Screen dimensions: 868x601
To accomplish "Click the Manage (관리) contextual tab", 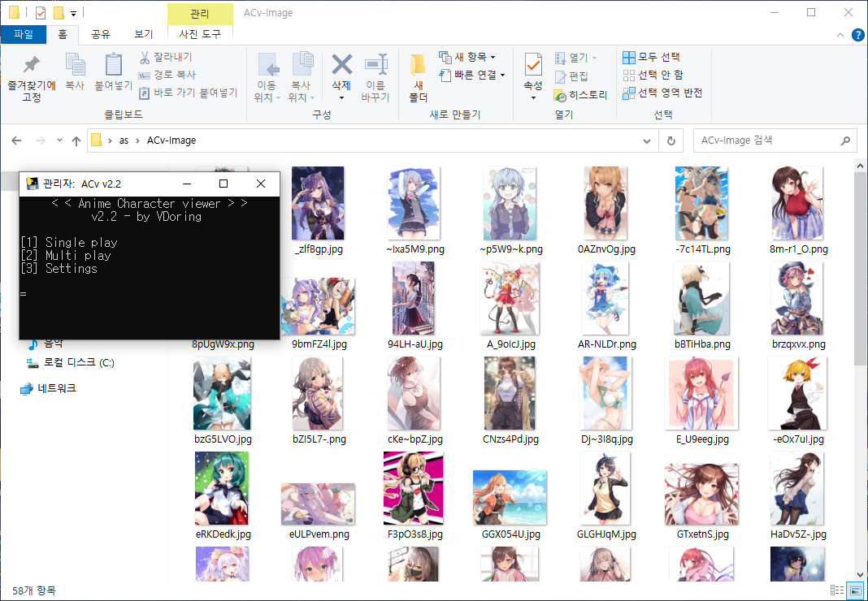I will point(200,13).
